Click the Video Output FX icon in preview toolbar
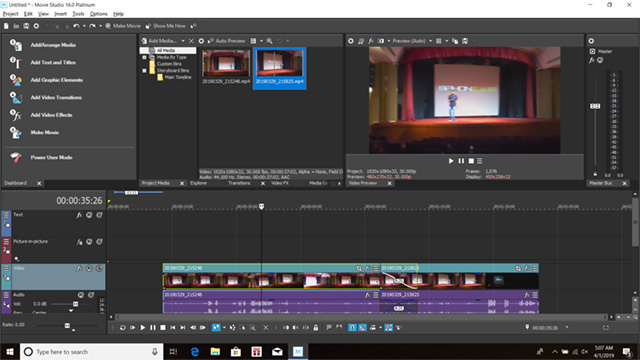Viewport: 640px width, 360px height. pyautogui.click(x=371, y=41)
